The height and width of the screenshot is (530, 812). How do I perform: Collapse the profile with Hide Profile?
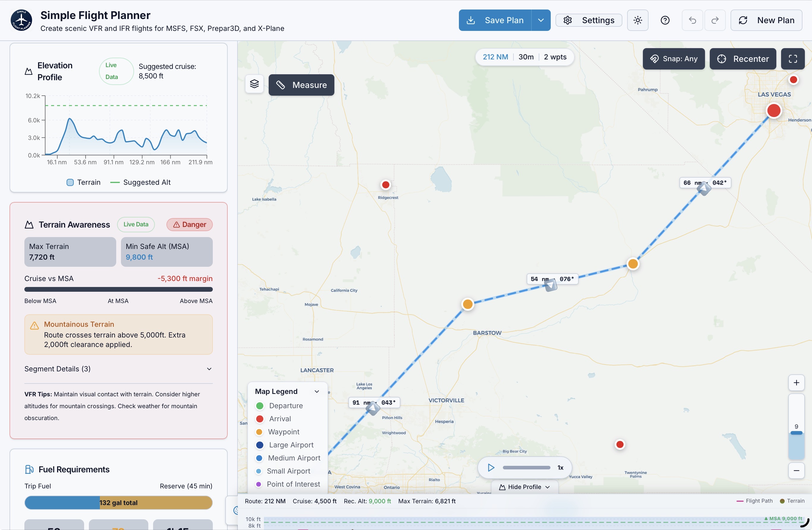[x=524, y=487]
